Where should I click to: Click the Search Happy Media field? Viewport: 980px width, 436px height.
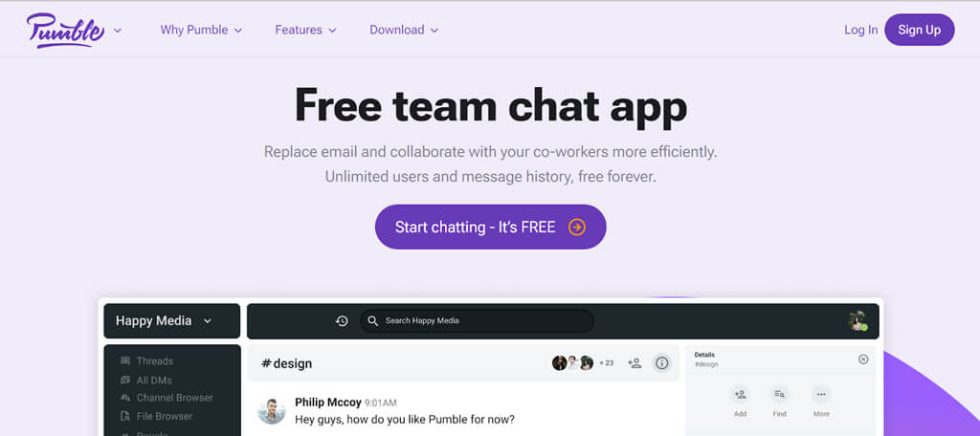click(477, 321)
